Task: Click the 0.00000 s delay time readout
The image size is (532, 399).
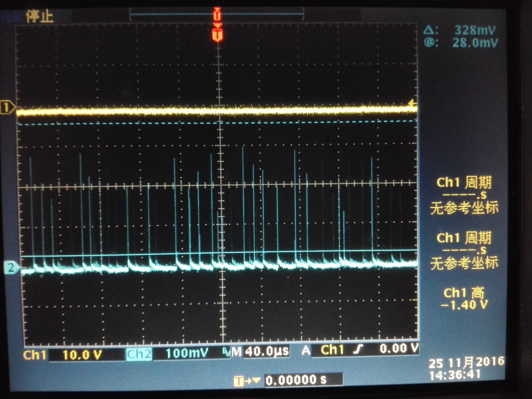Action: [296, 380]
